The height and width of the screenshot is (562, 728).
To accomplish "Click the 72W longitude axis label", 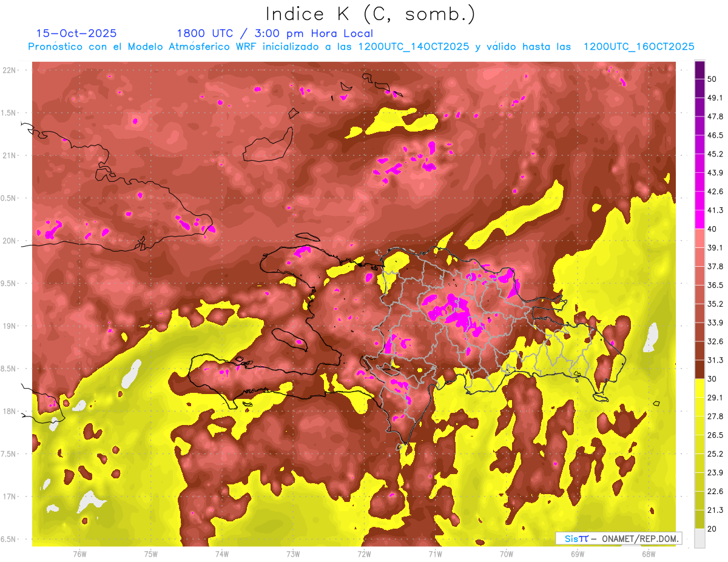I will [364, 554].
